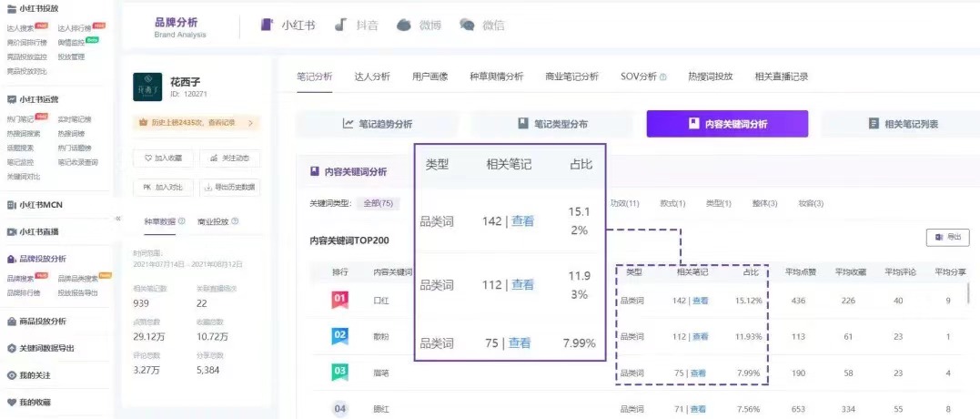Screen dimensions: 980x419
Task: Click 查看 link in the 眉笔 table row
Action: point(698,373)
